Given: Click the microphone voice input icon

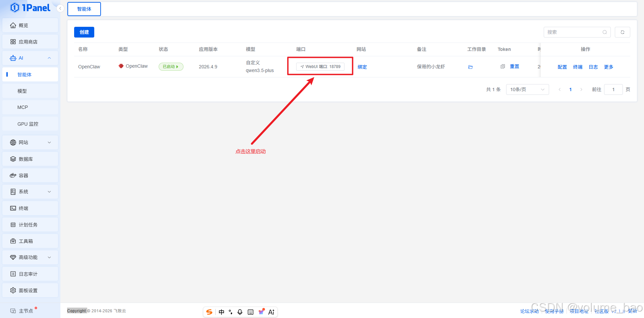Looking at the screenshot, I should pyautogui.click(x=240, y=312).
